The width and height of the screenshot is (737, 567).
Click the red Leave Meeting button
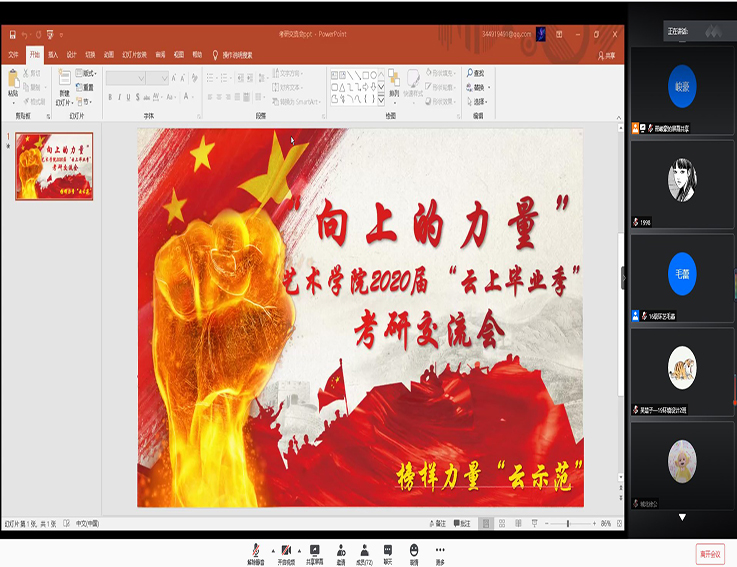pos(710,554)
